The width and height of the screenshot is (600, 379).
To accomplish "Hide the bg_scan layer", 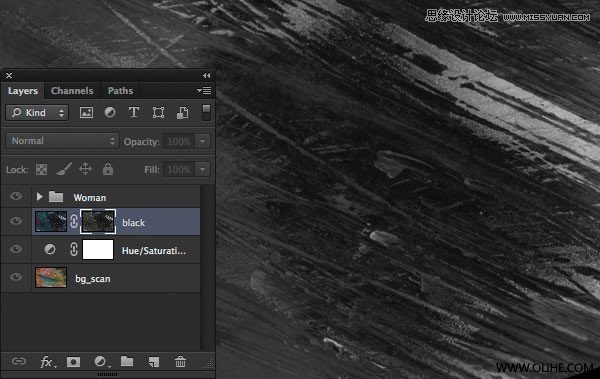I will point(16,277).
